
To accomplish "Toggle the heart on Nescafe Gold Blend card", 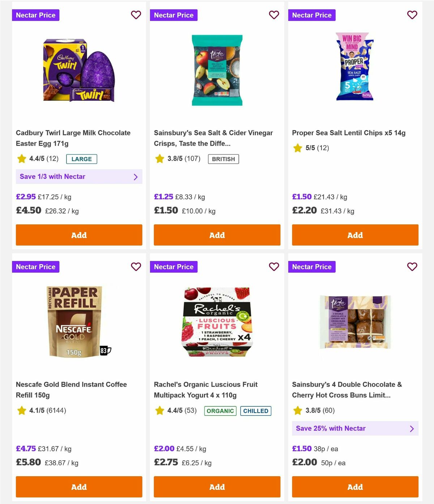I will (x=136, y=267).
